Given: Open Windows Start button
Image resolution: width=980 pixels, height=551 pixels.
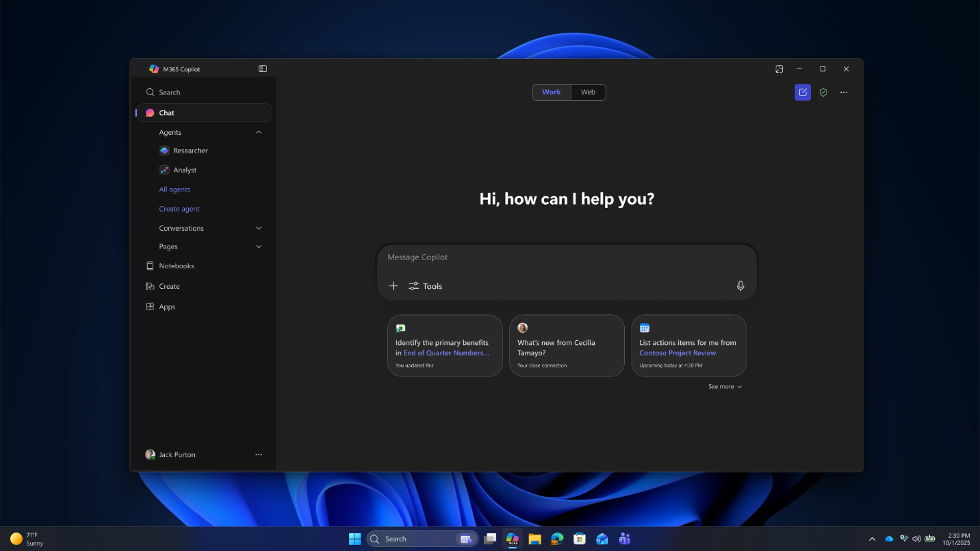Looking at the screenshot, I should 354,539.
